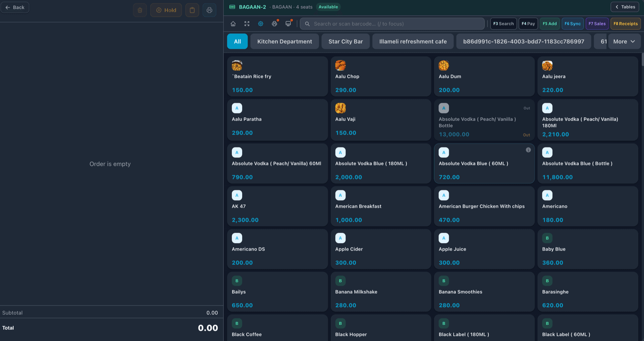Open Illameli refreshment cafe tab
The height and width of the screenshot is (341, 644).
[413, 42]
